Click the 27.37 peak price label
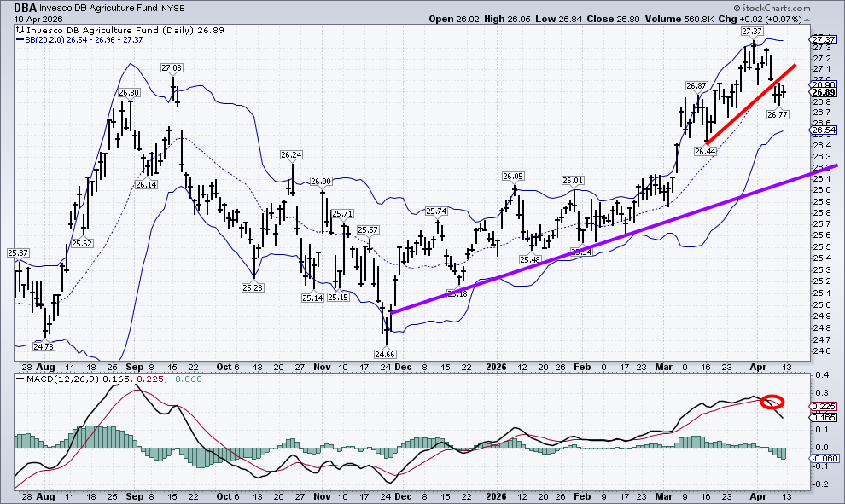Viewport: 845px width, 504px height. pos(751,31)
